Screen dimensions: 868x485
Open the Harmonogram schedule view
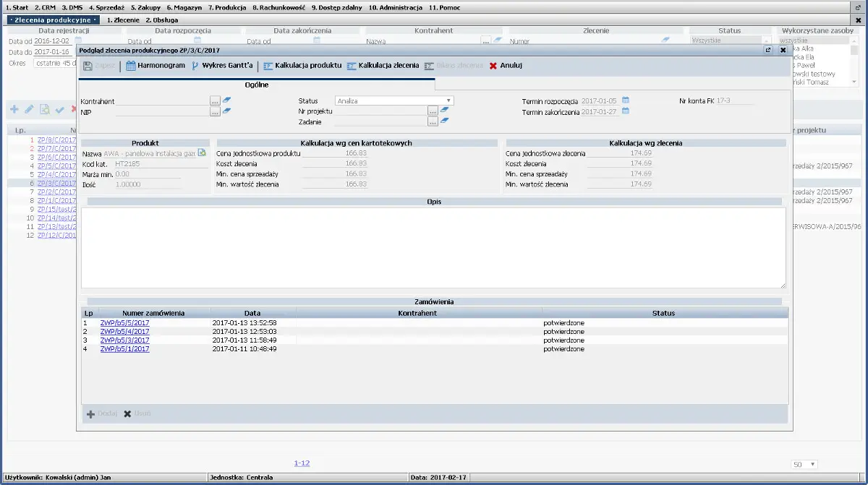tap(156, 66)
